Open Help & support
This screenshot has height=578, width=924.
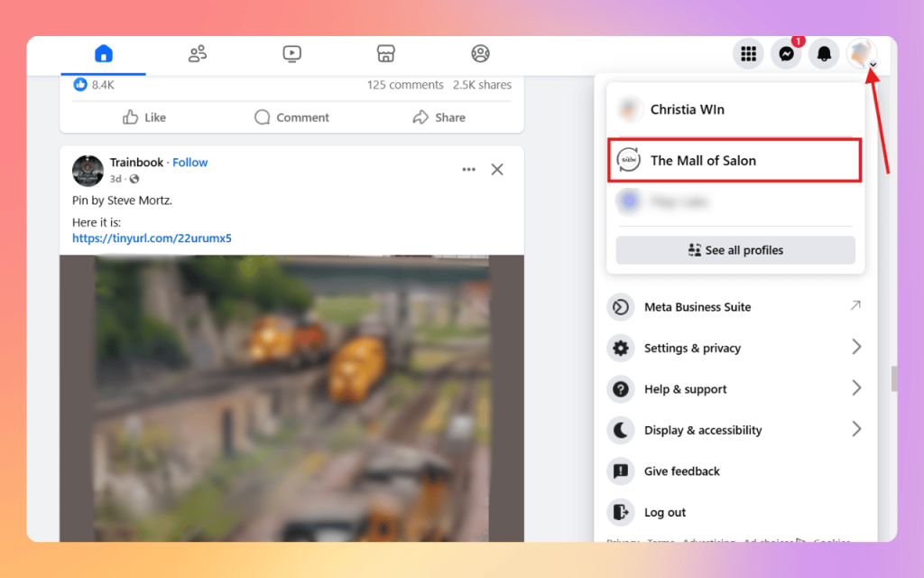click(735, 389)
